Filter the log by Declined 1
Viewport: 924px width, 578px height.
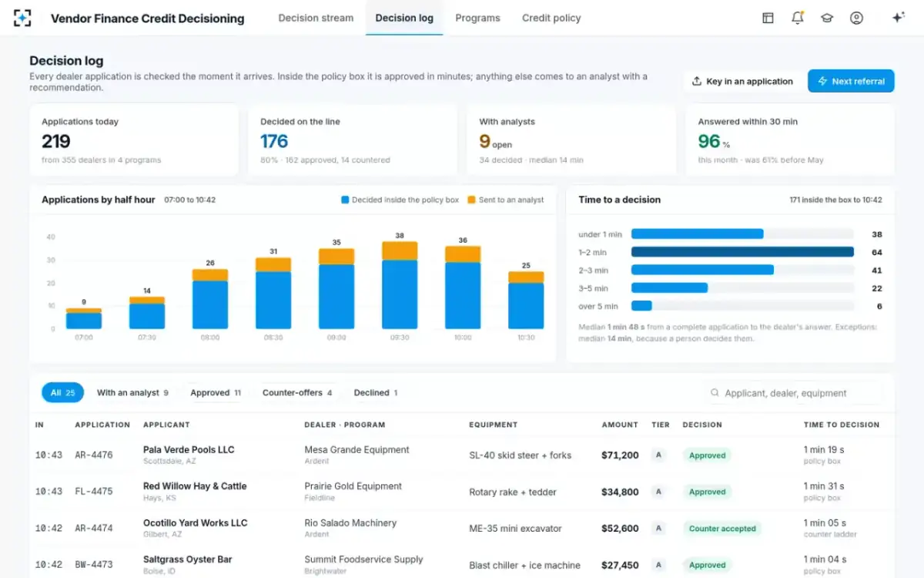click(x=376, y=393)
